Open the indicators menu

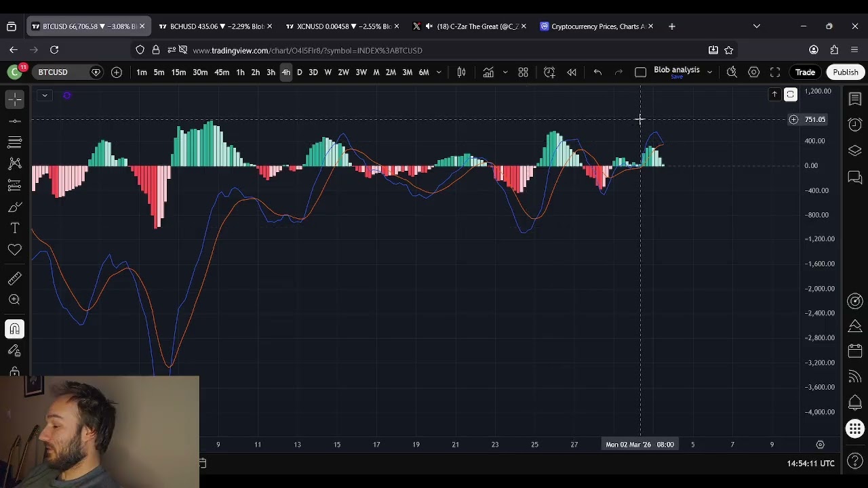pyautogui.click(x=488, y=72)
